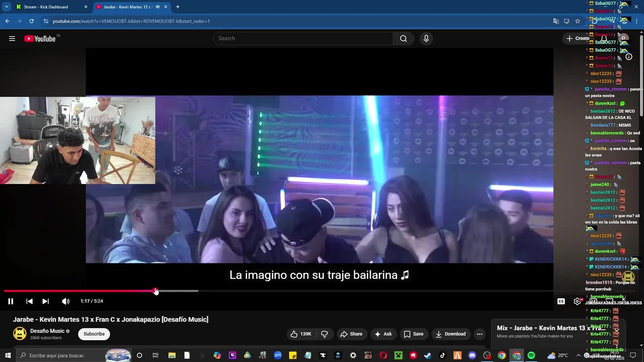Open Task View on taskbar
Image resolution: width=644 pixels, height=362 pixels.
click(x=155, y=355)
